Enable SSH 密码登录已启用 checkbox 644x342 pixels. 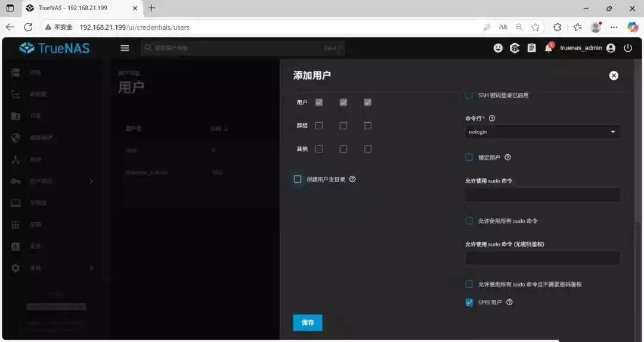coord(469,95)
